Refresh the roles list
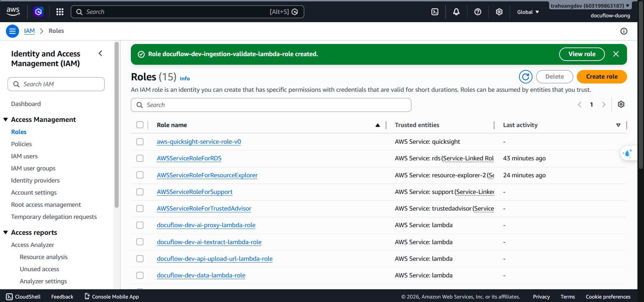The width and height of the screenshot is (644, 302). (x=526, y=77)
